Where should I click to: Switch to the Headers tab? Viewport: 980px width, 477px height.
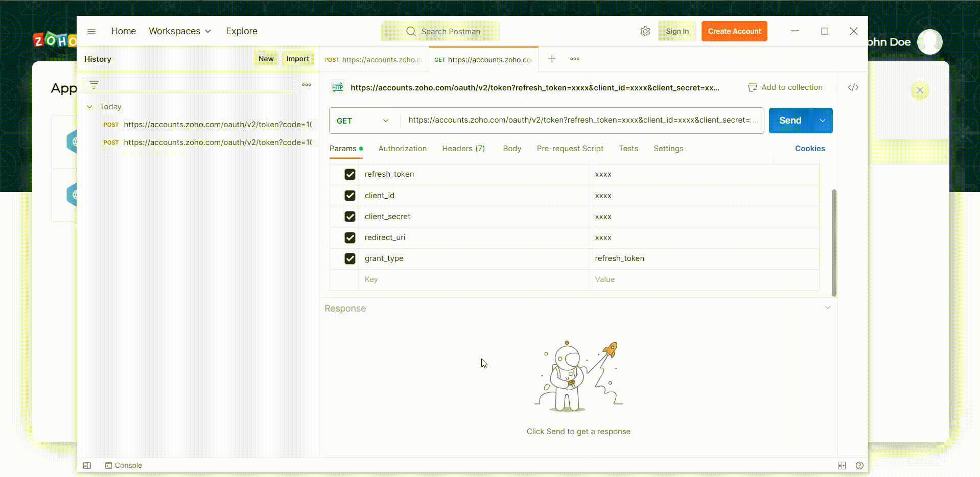tap(463, 149)
